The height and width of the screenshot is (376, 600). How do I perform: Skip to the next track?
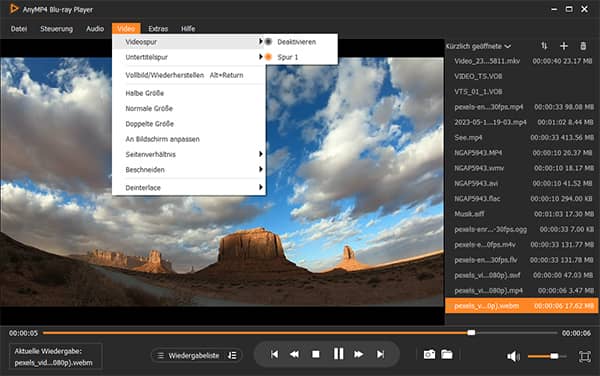point(380,354)
